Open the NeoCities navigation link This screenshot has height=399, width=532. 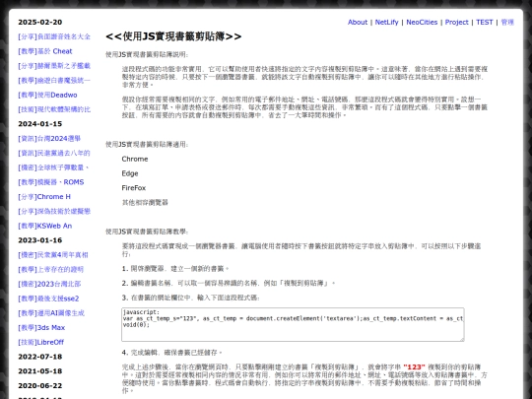tap(422, 22)
